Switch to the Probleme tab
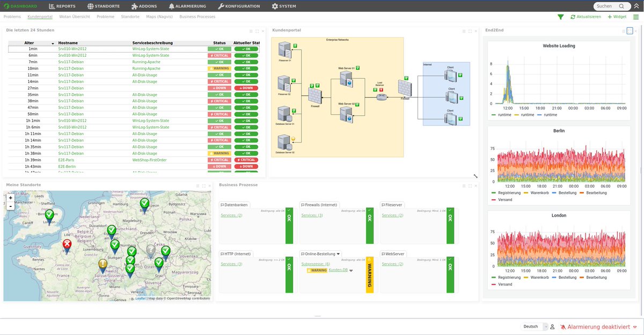Viewport: 644px width, 335px height. click(105, 17)
